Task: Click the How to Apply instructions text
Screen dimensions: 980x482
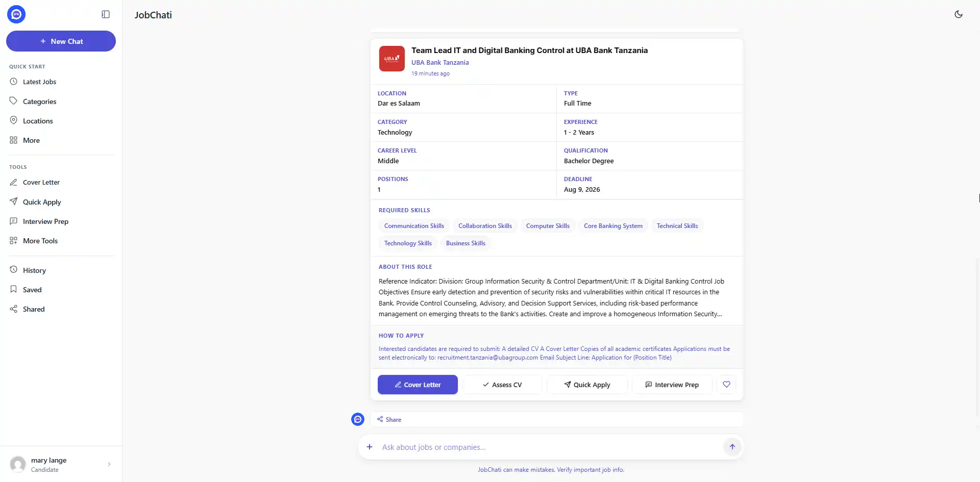Action: click(554, 353)
